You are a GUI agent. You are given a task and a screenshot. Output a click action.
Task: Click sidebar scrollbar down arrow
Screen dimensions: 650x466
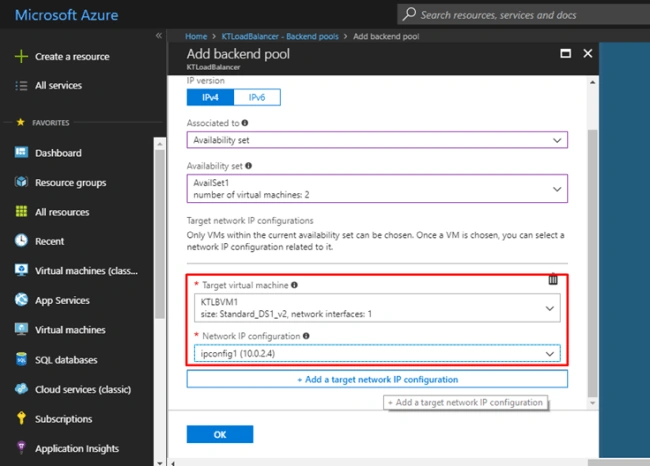pyautogui.click(x=160, y=463)
